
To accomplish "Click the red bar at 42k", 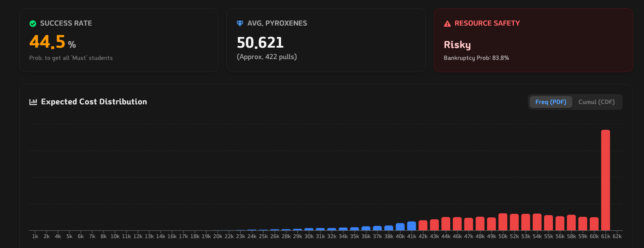I will pos(423,225).
